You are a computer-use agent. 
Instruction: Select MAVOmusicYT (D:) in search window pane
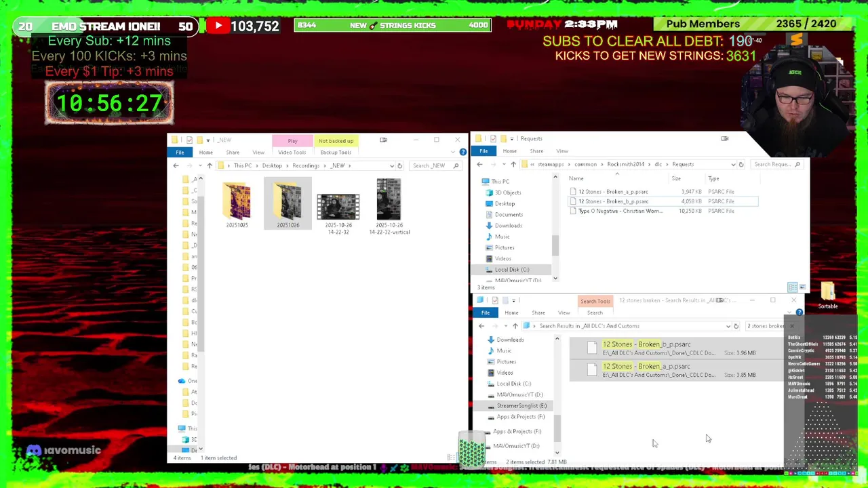click(519, 394)
